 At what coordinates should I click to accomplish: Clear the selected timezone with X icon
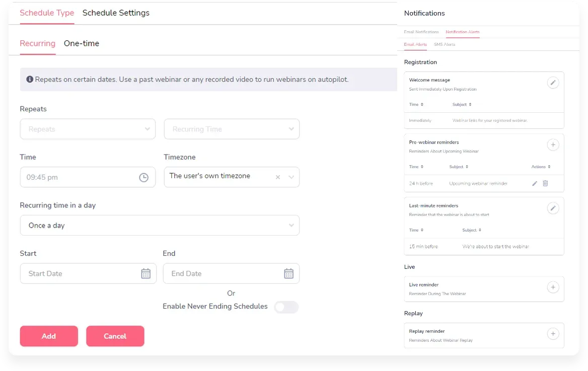click(x=278, y=177)
